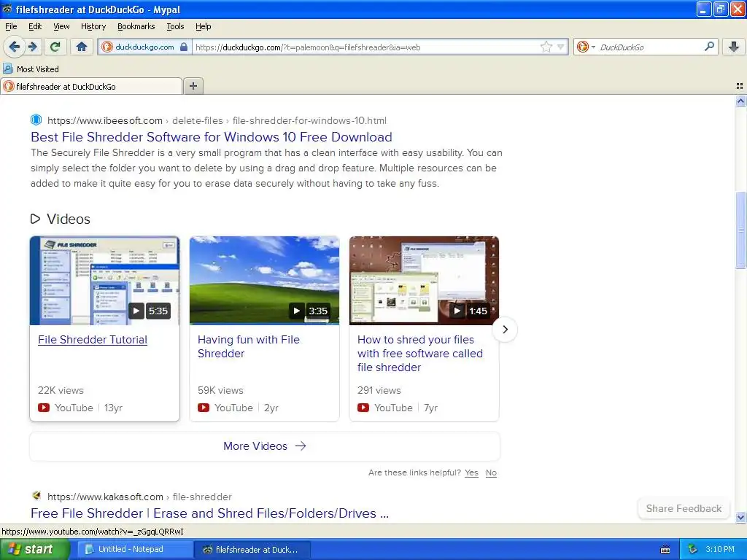Click the search magnifier icon
747x560 pixels.
(709, 47)
